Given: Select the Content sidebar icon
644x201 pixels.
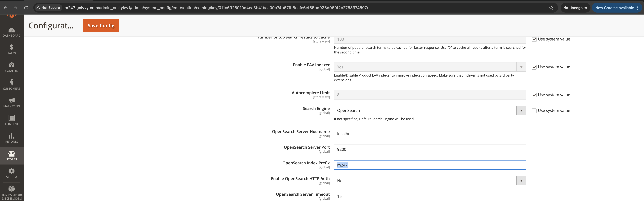Looking at the screenshot, I should coord(12,120).
